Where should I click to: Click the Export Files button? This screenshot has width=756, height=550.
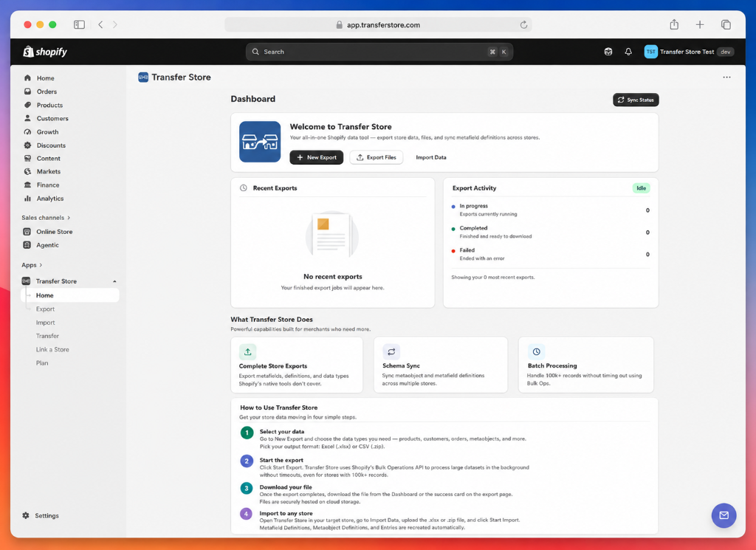[x=376, y=158]
